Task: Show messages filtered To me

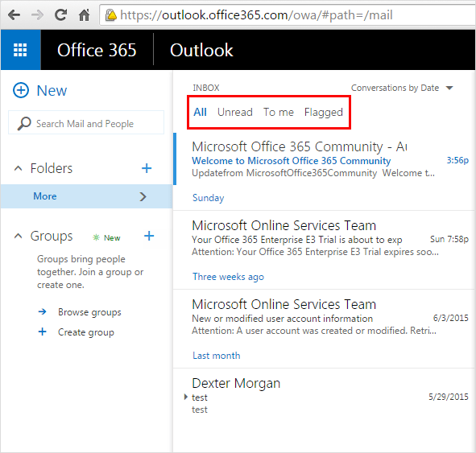Action: click(x=279, y=112)
